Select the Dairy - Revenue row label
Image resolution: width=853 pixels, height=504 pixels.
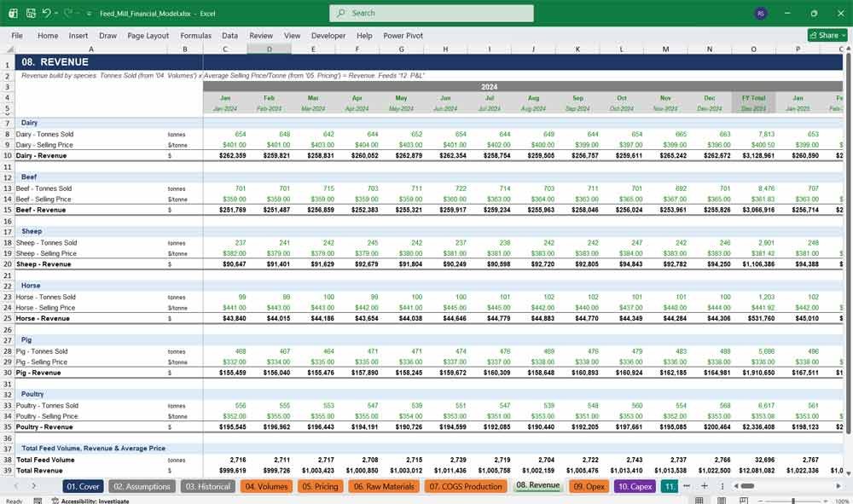coord(41,155)
